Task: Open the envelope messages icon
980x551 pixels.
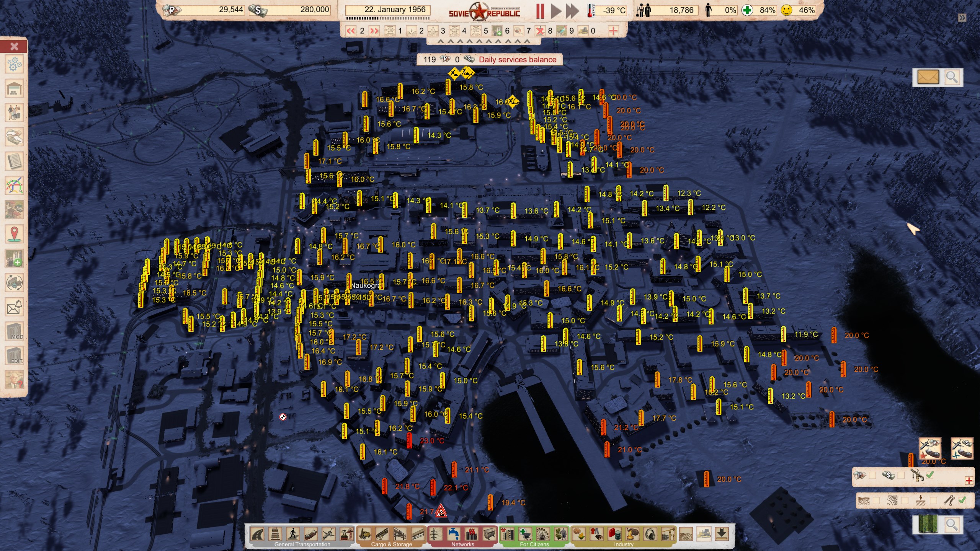Action: point(928,78)
